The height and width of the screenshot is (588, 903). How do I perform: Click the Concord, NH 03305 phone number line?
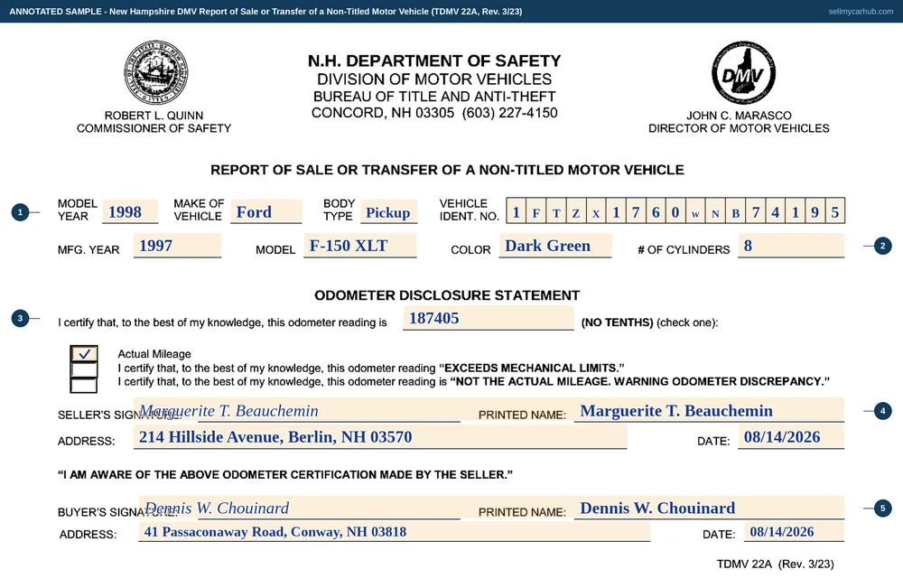click(434, 113)
